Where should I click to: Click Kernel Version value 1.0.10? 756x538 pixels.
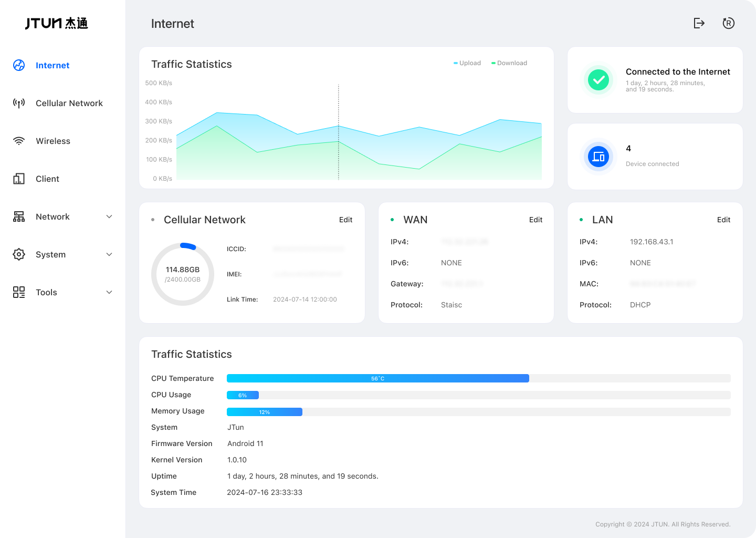coord(237,460)
